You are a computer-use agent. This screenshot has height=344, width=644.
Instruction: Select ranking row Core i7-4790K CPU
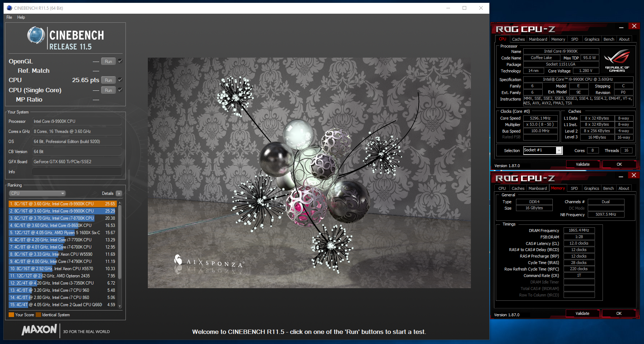[x=63, y=262]
